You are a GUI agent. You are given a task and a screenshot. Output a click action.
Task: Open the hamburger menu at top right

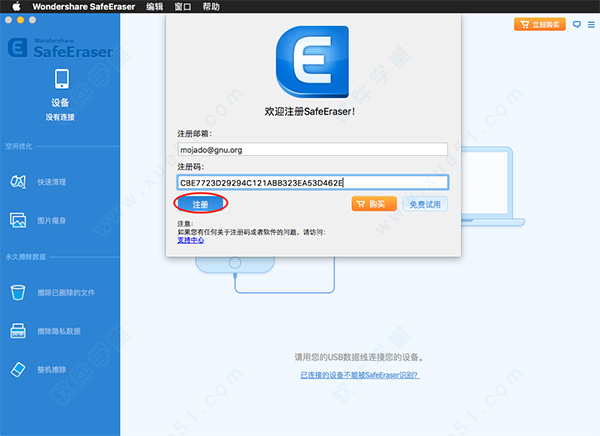[x=590, y=24]
